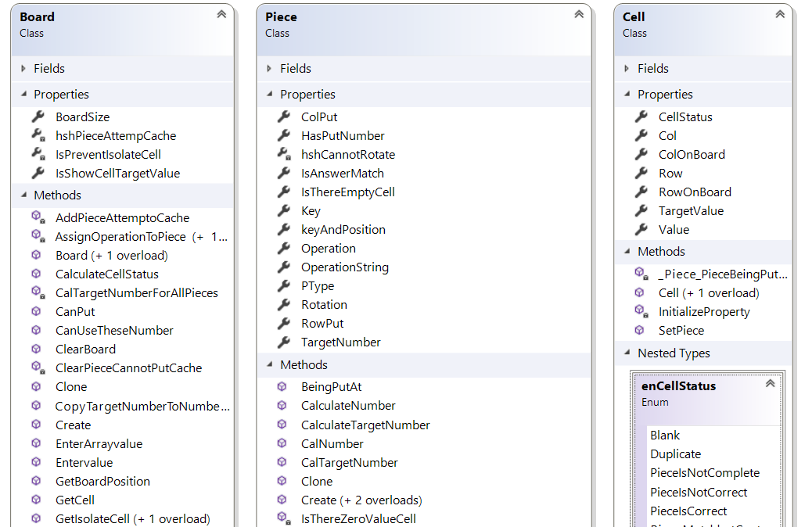Click the ColPut property wrench icon
Screen dimensions: 812x527
[x=283, y=117]
